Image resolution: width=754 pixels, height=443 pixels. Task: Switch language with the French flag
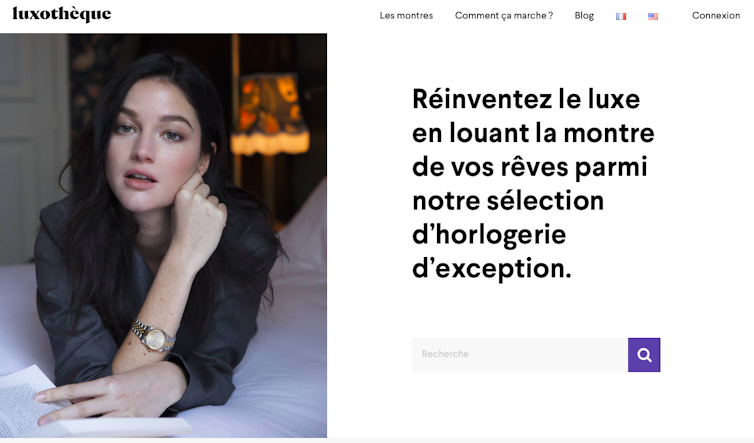(x=621, y=16)
